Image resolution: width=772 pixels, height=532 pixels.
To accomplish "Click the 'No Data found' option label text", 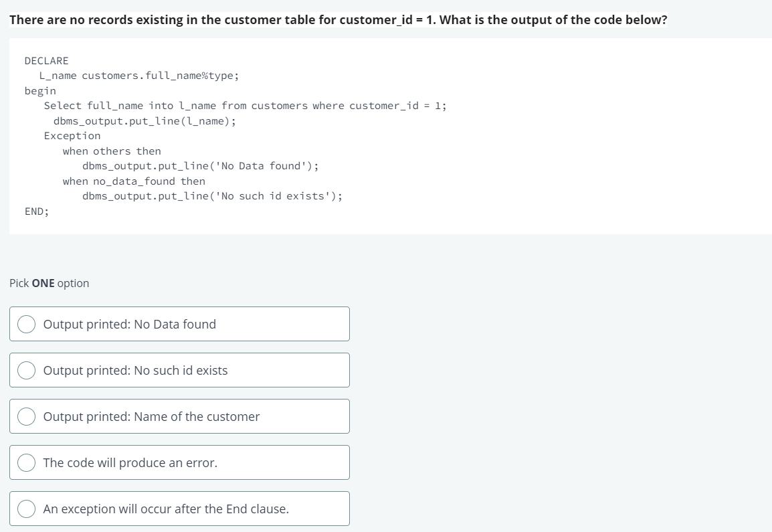I will 129,324.
